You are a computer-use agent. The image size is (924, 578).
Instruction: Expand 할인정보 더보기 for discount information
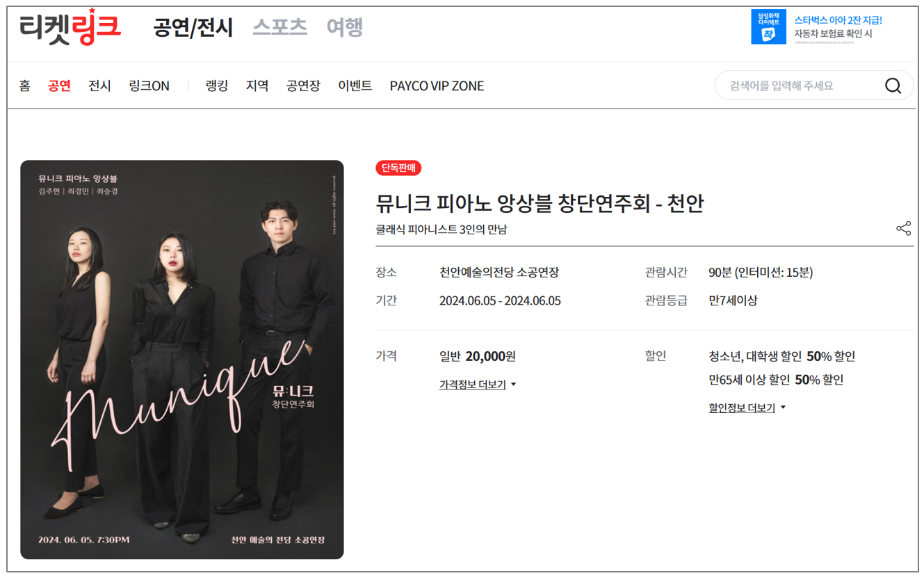coord(743,408)
